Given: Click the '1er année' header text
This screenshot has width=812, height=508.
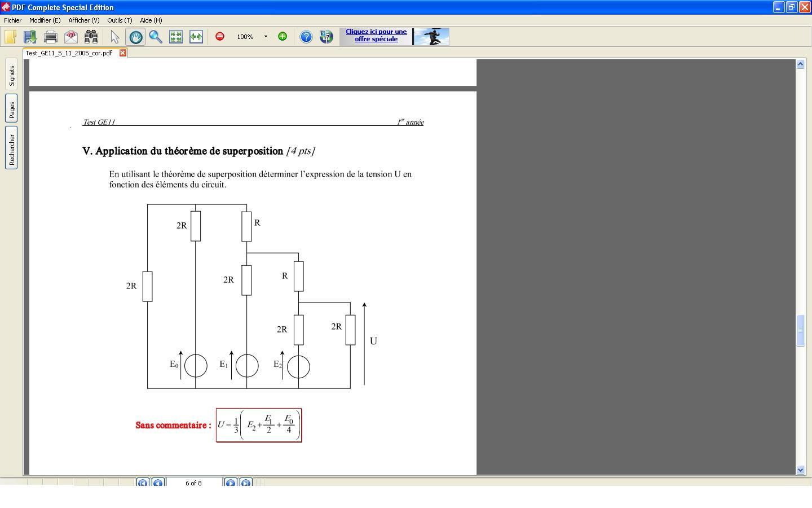Looking at the screenshot, I should click(411, 122).
